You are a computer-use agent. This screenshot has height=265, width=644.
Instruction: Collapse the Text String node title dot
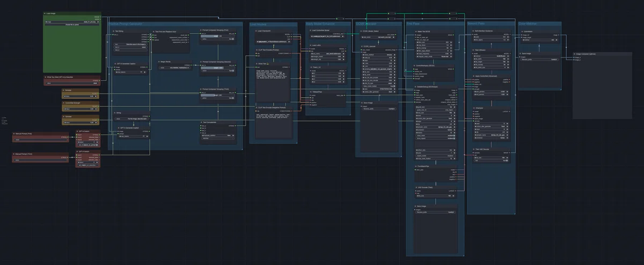coord(114,31)
